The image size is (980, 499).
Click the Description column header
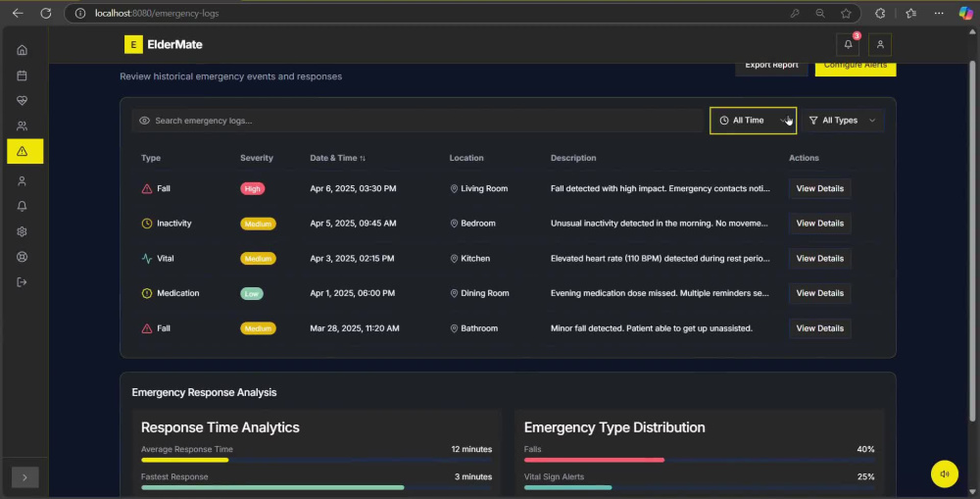[573, 158]
